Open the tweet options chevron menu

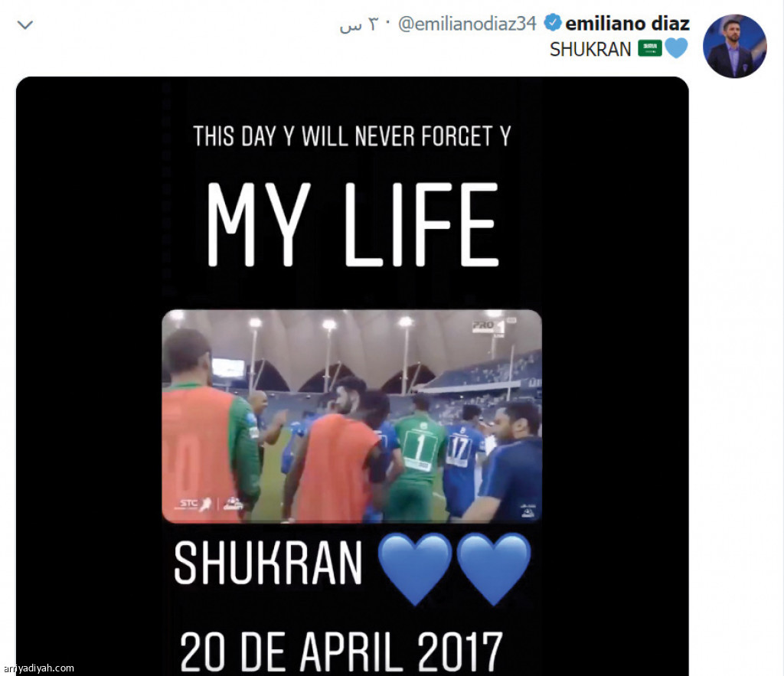[25, 24]
